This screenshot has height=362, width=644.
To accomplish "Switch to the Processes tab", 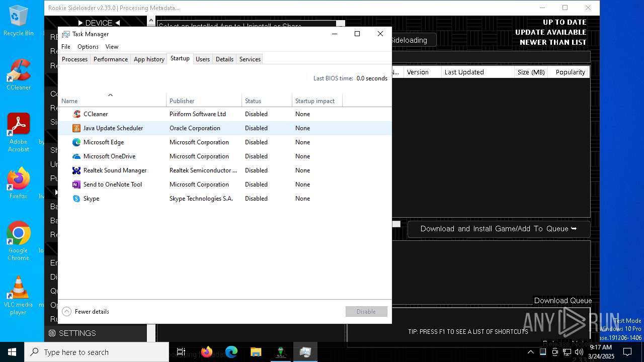I will [74, 59].
